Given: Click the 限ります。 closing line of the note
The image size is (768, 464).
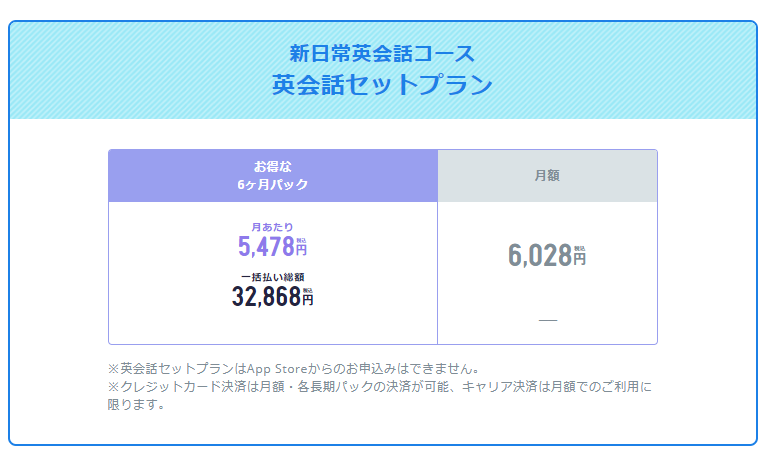Looking at the screenshot, I should click(139, 405).
